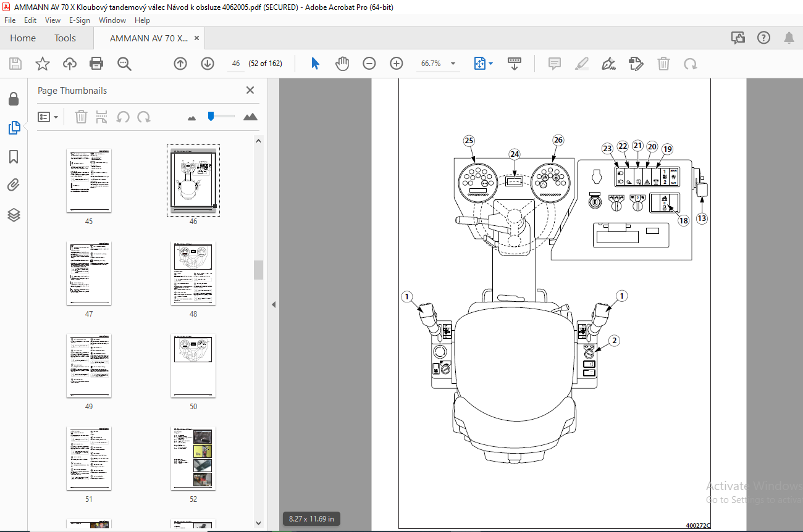Add a comment with the sticky note icon
This screenshot has width=803, height=532.
pos(555,64)
